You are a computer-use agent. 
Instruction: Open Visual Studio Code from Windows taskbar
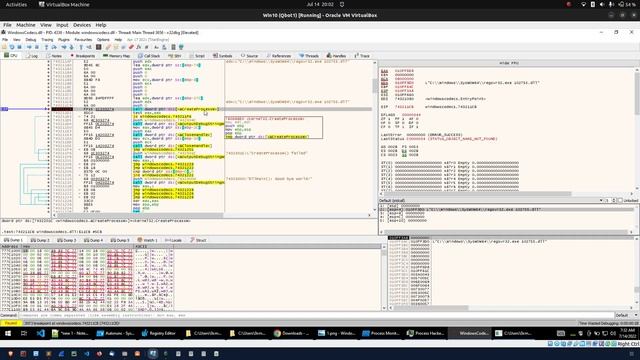pos(40,333)
